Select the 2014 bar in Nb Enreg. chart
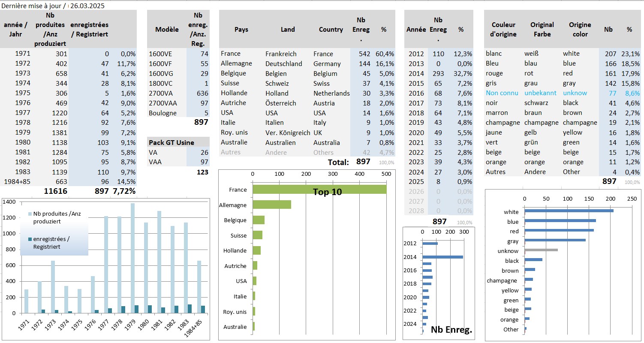The height and width of the screenshot is (343, 644). tap(443, 257)
